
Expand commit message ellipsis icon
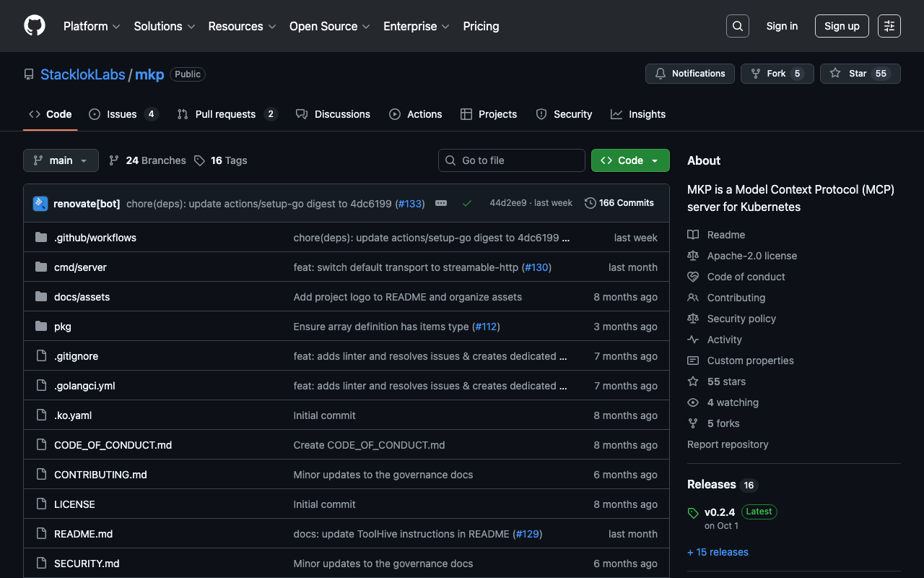[441, 204]
